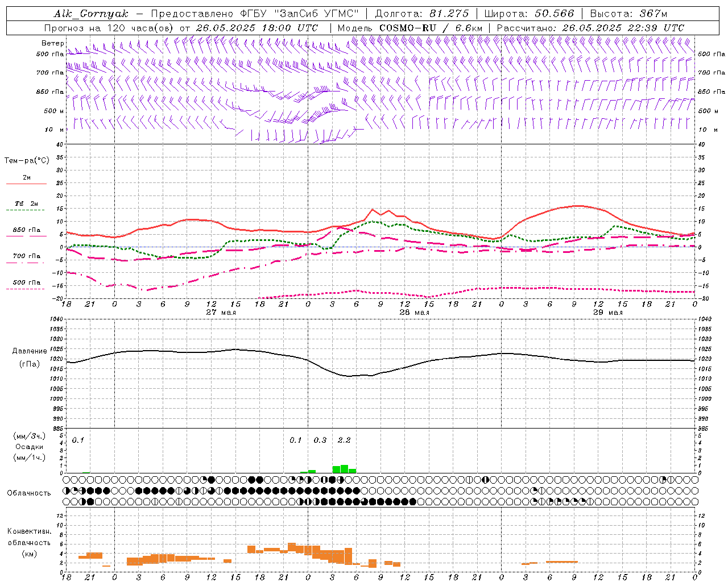Click the elevation text Высота: 367м
This screenshot has width=728, height=582.
[628, 14]
